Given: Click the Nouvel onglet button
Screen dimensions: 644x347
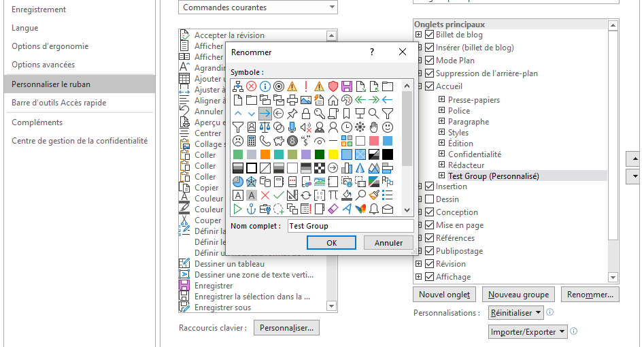Looking at the screenshot, I should 444,295.
